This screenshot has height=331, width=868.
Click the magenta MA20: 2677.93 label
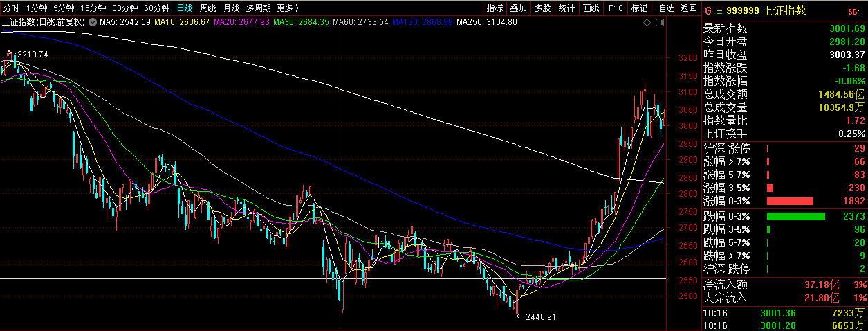coord(241,22)
